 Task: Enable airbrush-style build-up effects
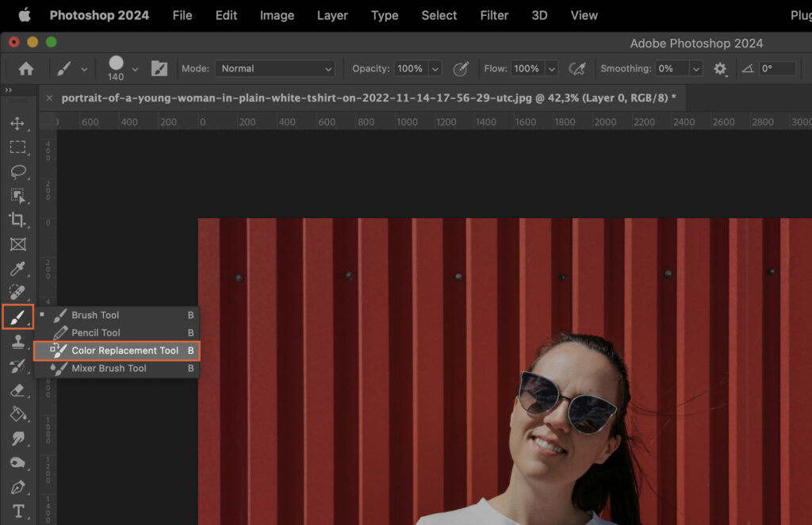pyautogui.click(x=577, y=68)
